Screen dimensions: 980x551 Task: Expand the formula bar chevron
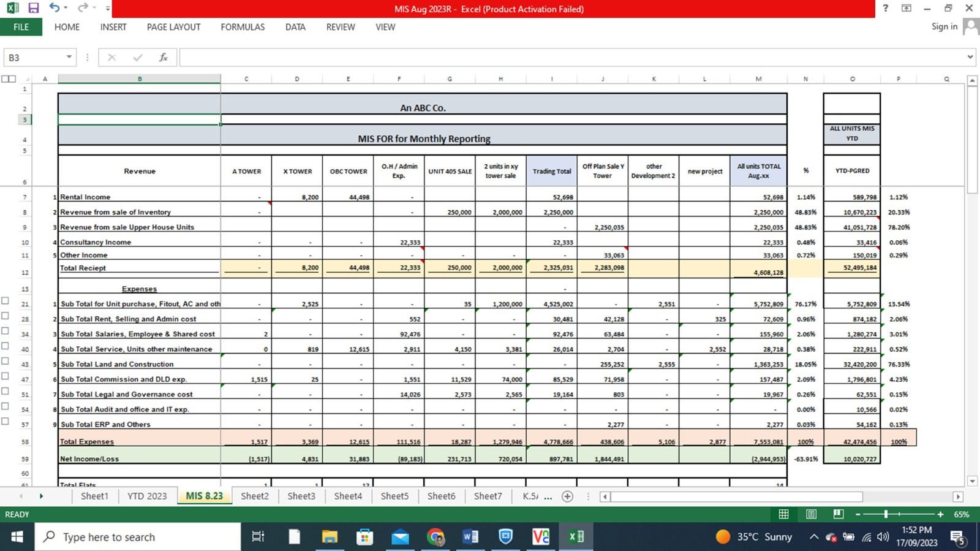pos(970,57)
